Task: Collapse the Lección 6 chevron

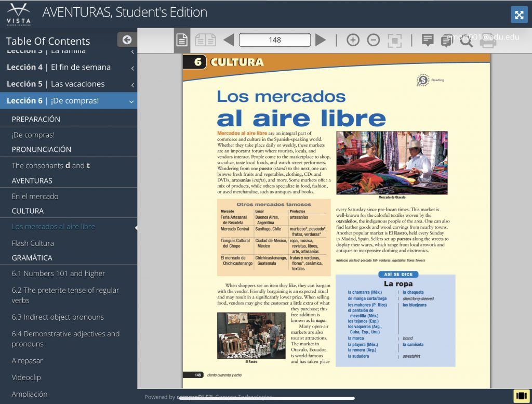Action: point(131,101)
